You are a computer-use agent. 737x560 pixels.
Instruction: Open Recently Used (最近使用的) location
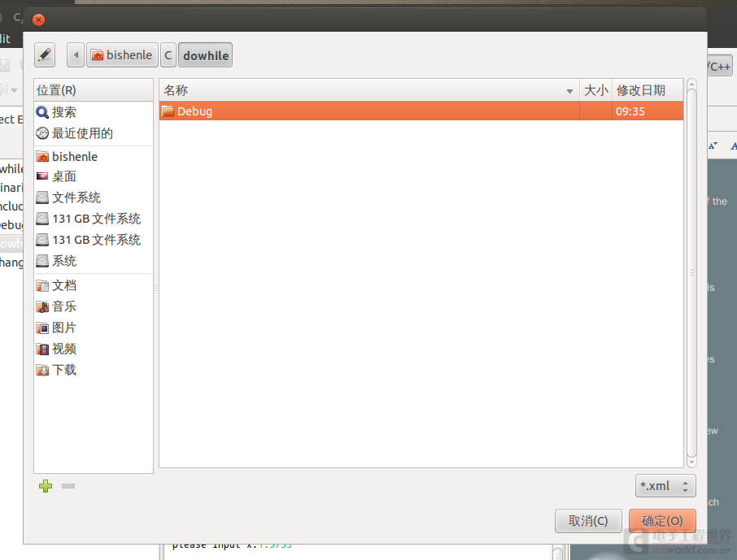[94, 133]
